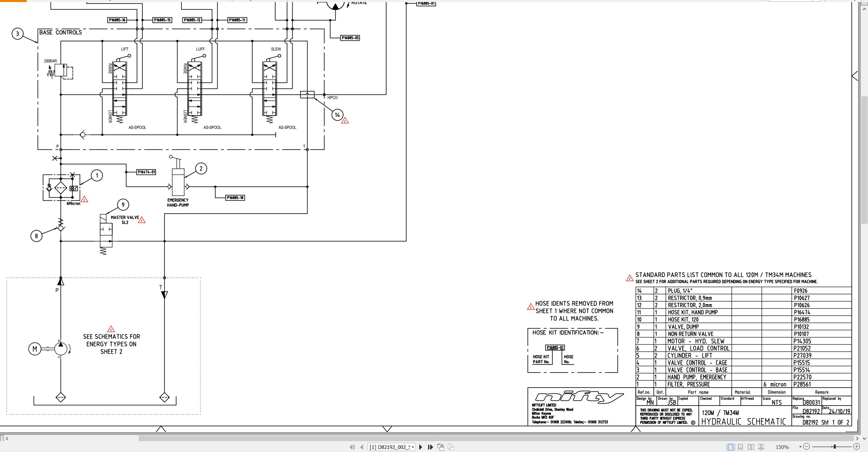Click part name VALVE CONTROL - BASE

coord(697,370)
